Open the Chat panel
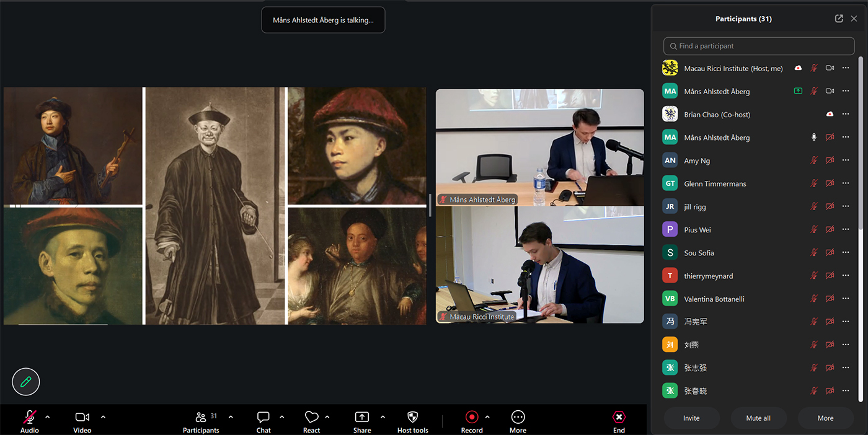The width and height of the screenshot is (868, 435). pos(263,421)
